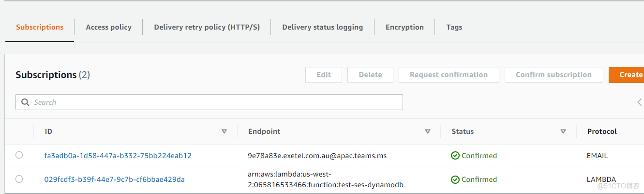Click the search magnifier icon
The width and height of the screenshot is (644, 194).
(25, 102)
